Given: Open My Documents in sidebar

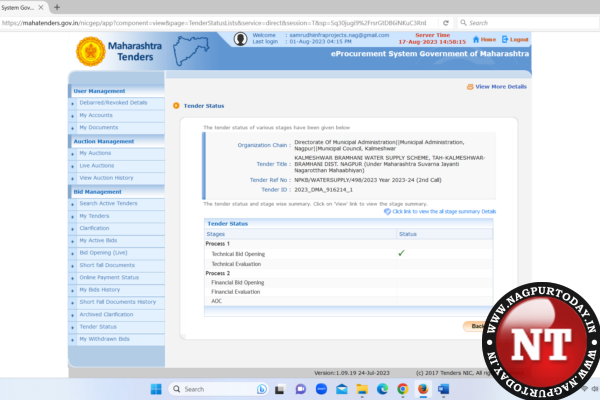Looking at the screenshot, I should click(99, 127).
